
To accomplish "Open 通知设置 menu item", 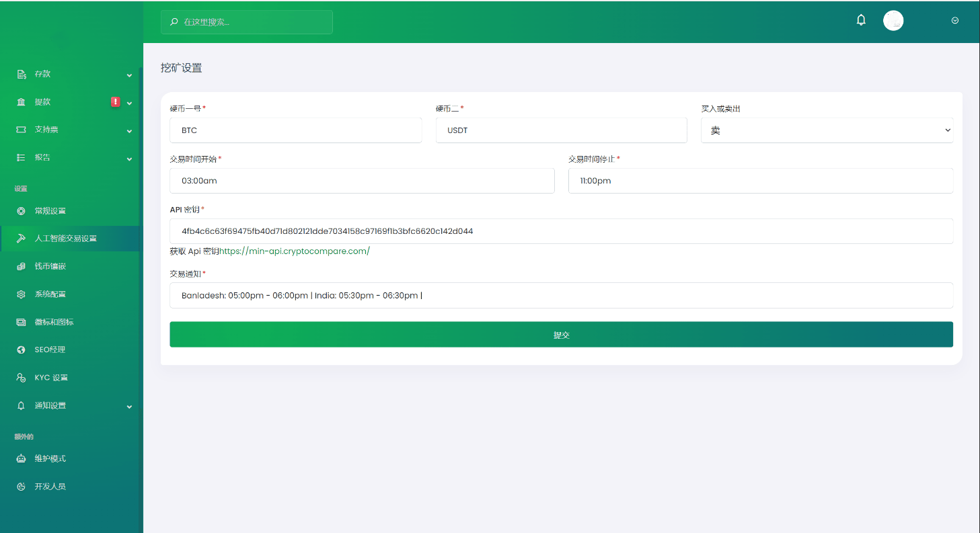I will point(71,406).
